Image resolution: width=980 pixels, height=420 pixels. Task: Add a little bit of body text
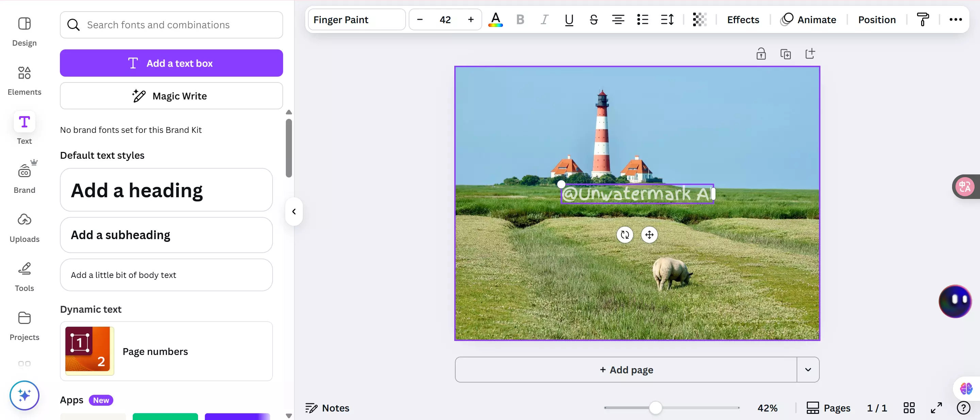[166, 275]
